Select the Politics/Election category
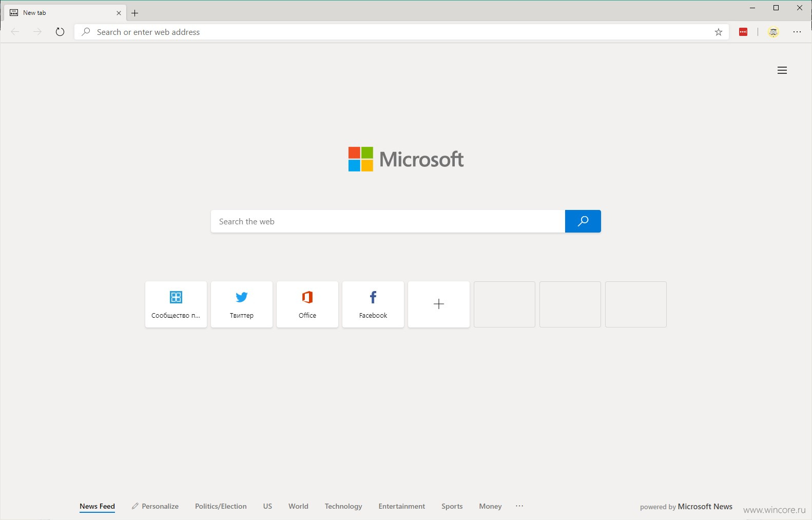This screenshot has height=520, width=812. tap(221, 506)
